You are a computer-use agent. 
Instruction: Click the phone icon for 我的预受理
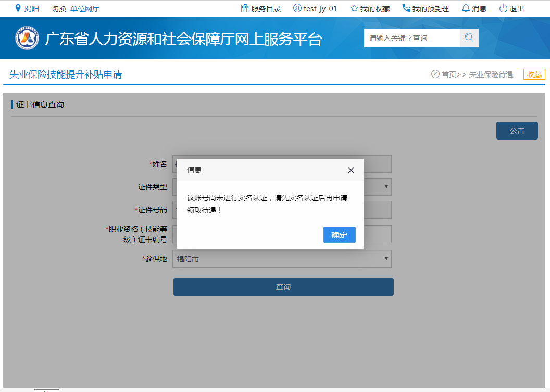[406, 8]
